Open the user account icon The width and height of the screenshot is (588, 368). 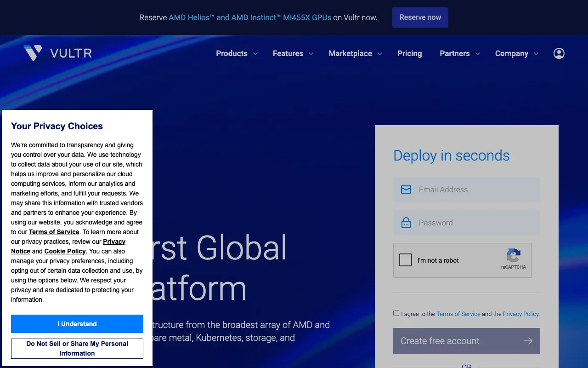click(559, 53)
